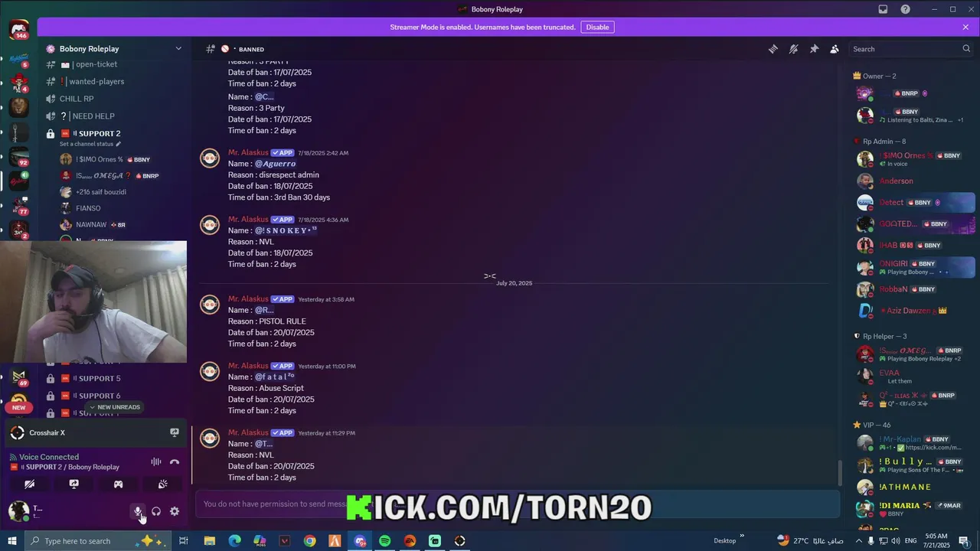Click the Crosshair X activity icon
980x551 pixels.
click(x=17, y=433)
